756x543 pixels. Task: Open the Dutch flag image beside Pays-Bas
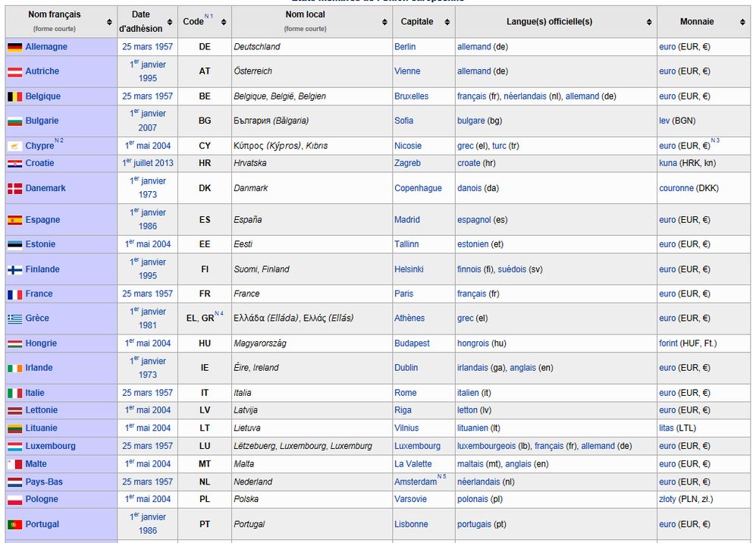tap(15, 482)
